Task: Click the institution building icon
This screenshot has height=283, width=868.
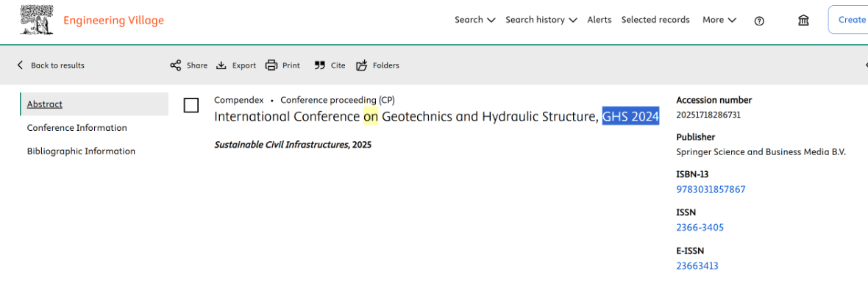Action: click(x=803, y=21)
